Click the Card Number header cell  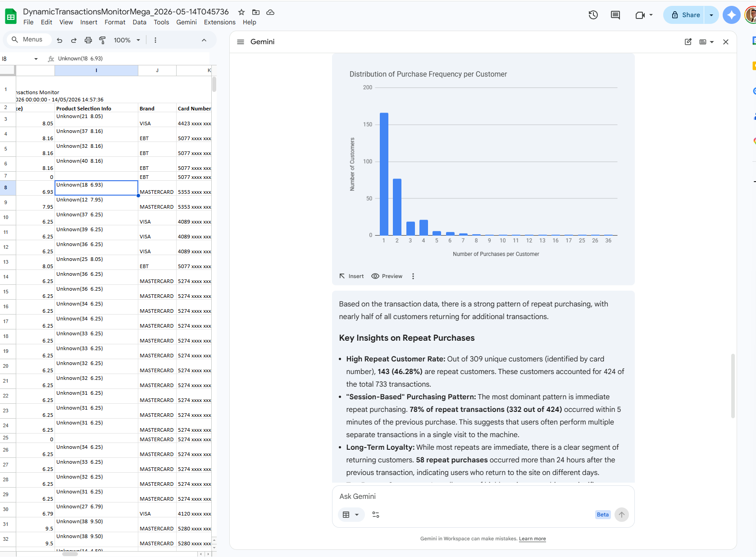pyautogui.click(x=194, y=108)
